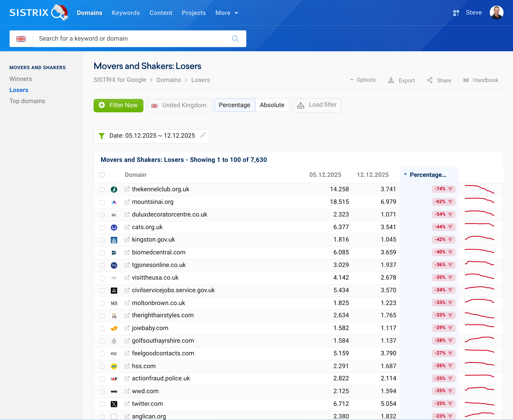The width and height of the screenshot is (513, 420).
Task: Open the Options dropdown
Action: click(363, 80)
